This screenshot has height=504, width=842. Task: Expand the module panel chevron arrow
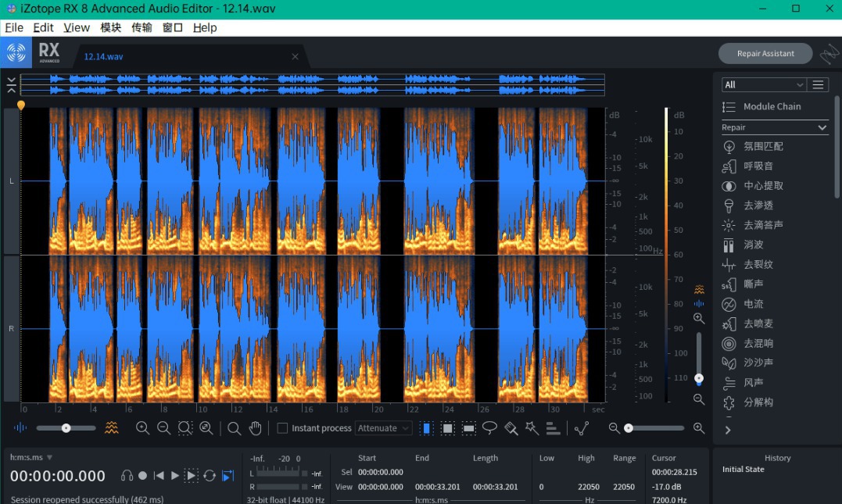(x=728, y=430)
